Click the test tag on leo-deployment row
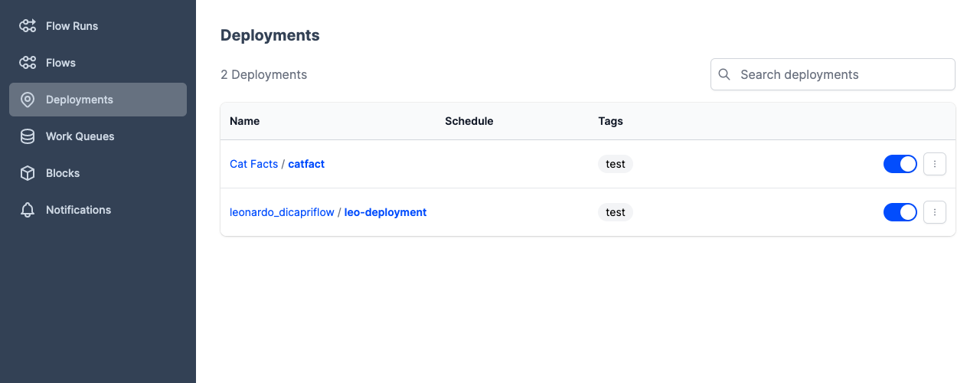The height and width of the screenshot is (383, 980). [x=616, y=212]
